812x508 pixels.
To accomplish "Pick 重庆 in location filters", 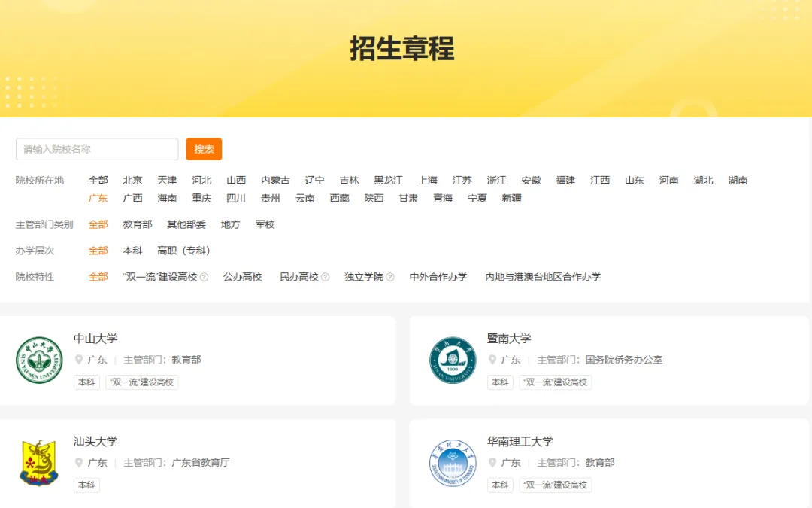I will click(201, 199).
